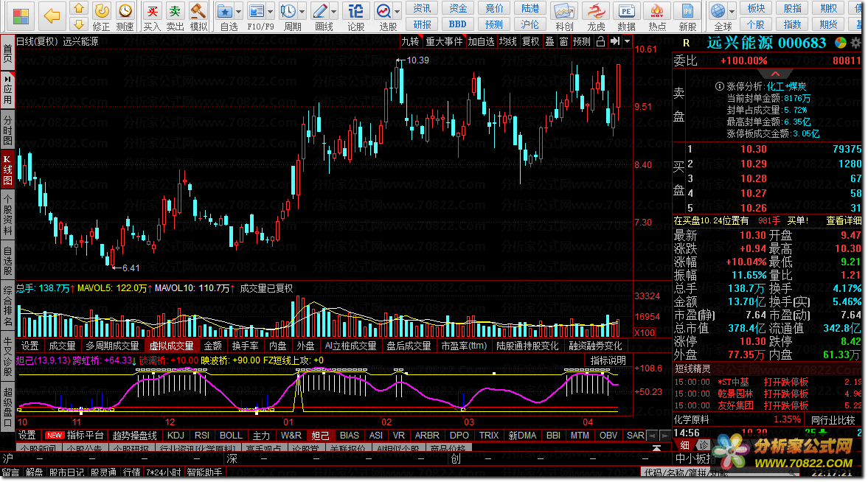Expand the 选股 dropdown arrow
Image resolution: width=868 pixels, height=482 pixels.
[x=397, y=12]
